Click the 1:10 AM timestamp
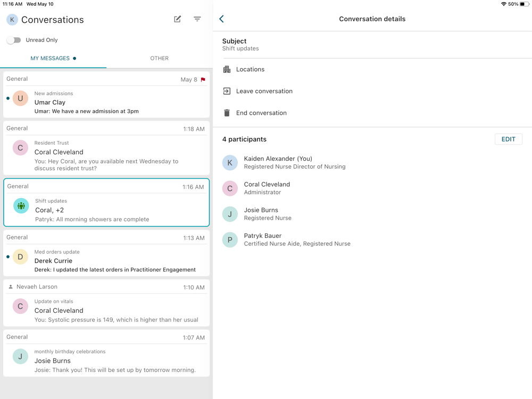Image resolution: width=532 pixels, height=399 pixels. click(194, 287)
